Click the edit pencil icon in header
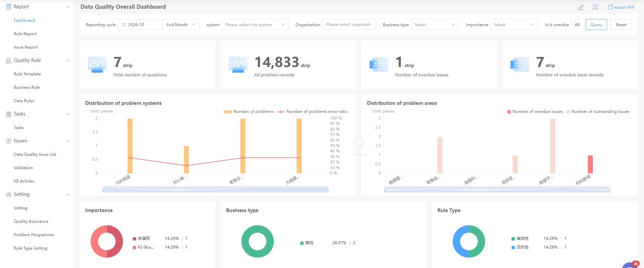Screen dimensions: 644x268 [581, 7]
